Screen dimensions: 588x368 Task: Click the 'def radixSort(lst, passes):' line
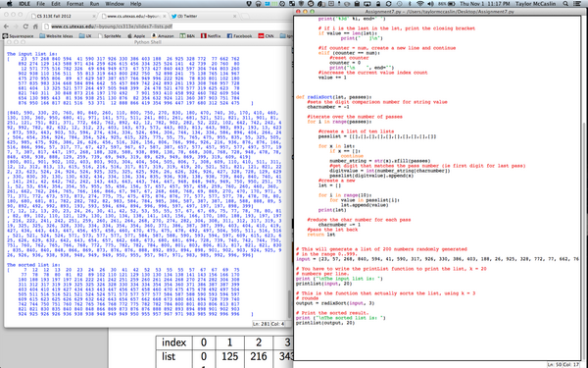tap(334, 97)
